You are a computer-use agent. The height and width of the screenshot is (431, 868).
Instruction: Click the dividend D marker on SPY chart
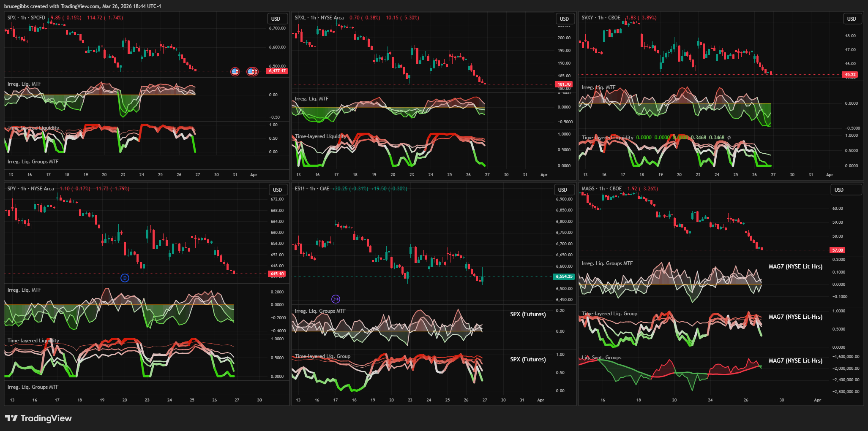point(125,278)
